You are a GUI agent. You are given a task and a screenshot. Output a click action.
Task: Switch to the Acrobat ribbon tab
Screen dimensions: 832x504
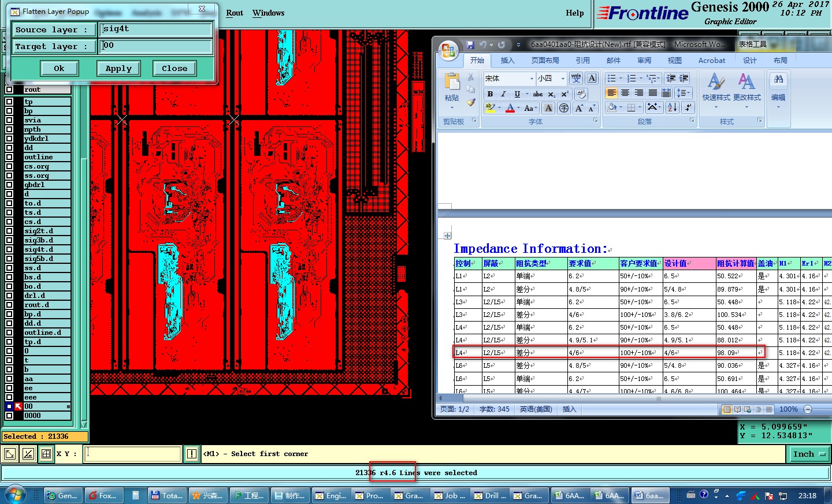(x=712, y=60)
